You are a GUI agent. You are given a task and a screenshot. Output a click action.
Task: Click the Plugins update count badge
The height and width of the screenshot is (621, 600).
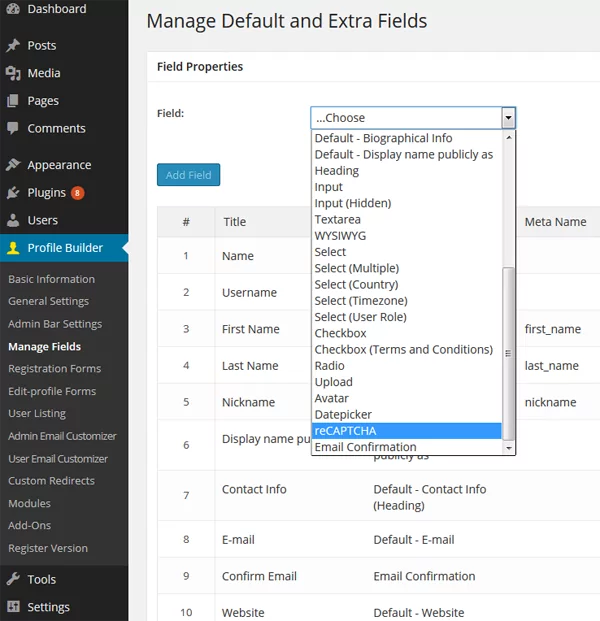(77, 193)
